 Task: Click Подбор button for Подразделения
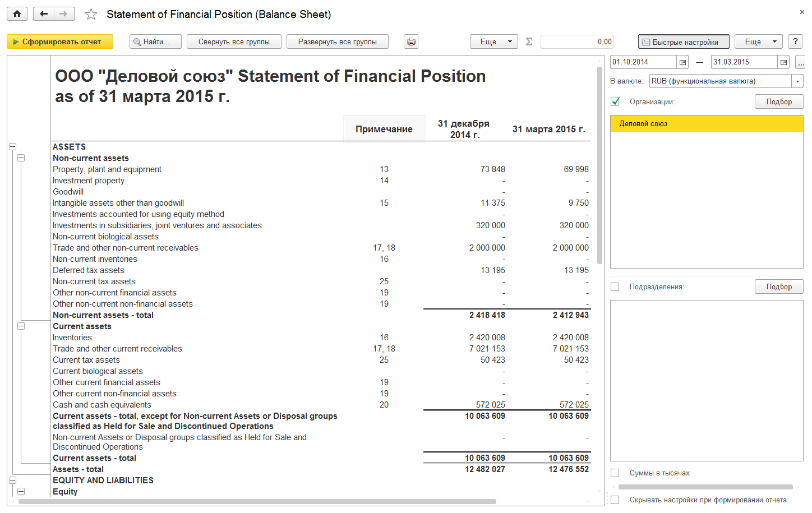tap(779, 286)
